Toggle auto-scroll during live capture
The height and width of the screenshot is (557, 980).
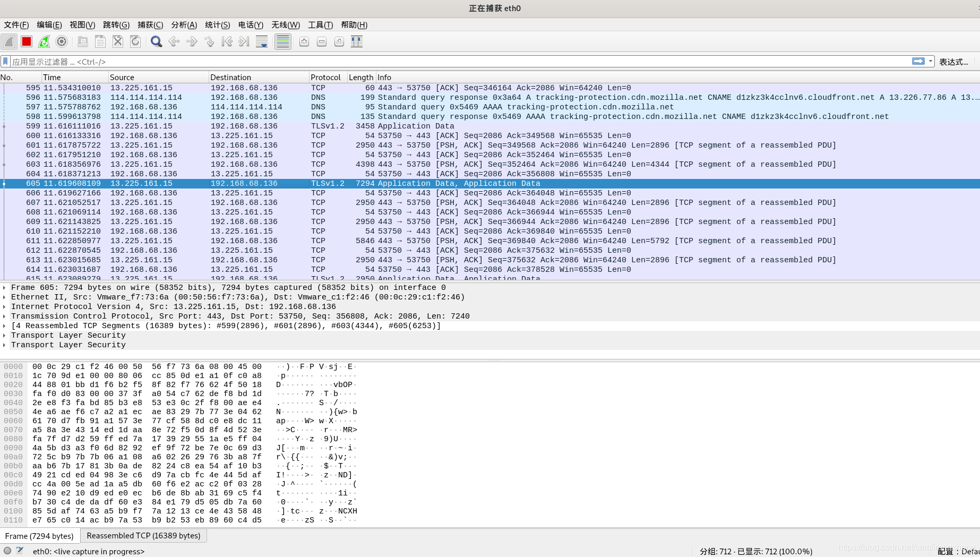pos(262,41)
